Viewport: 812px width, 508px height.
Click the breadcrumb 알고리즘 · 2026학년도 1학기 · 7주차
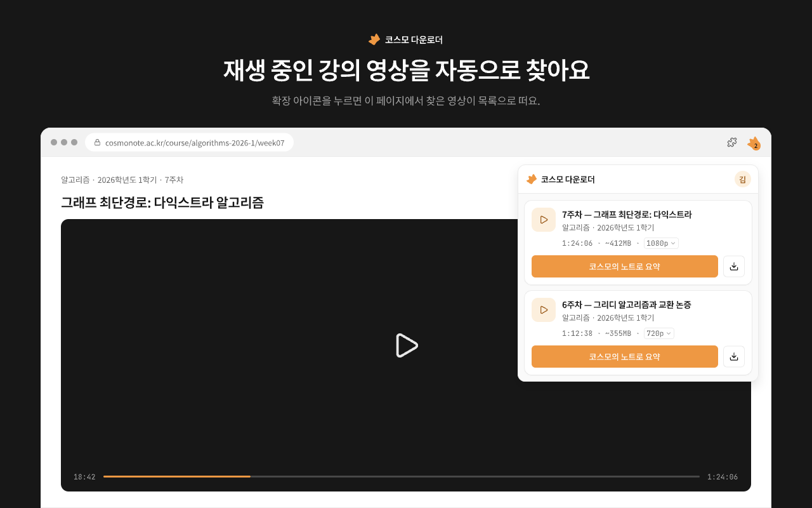coord(122,180)
